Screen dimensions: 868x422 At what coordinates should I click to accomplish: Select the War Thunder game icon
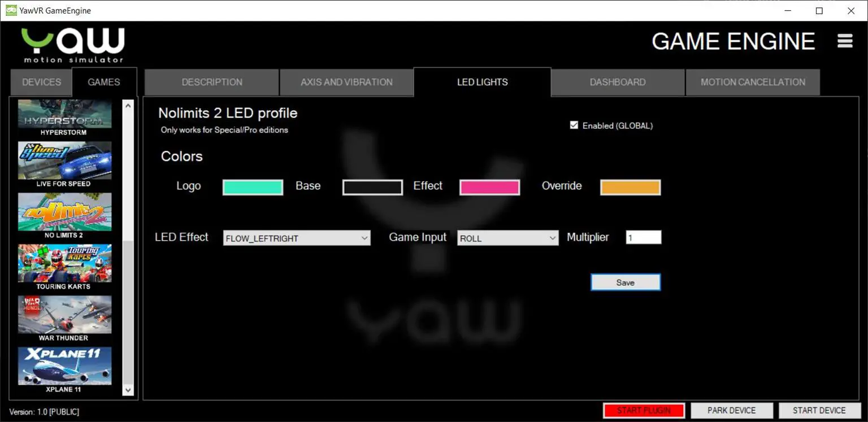click(x=64, y=314)
